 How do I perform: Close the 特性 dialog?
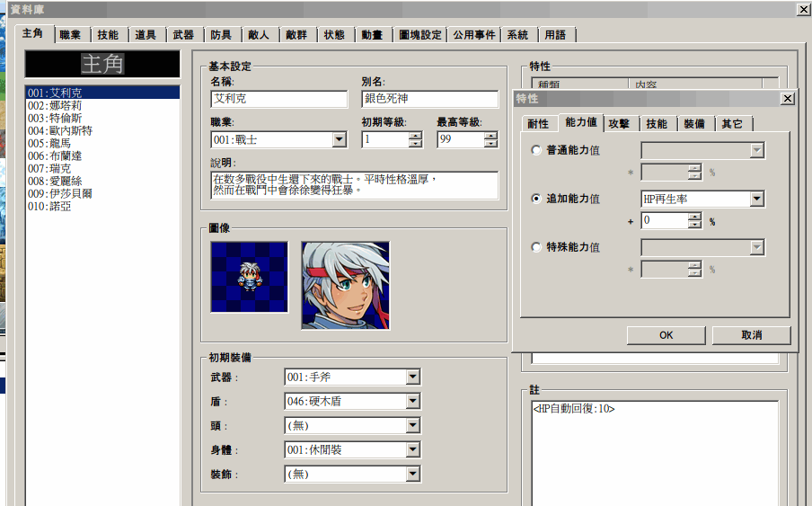coord(787,98)
